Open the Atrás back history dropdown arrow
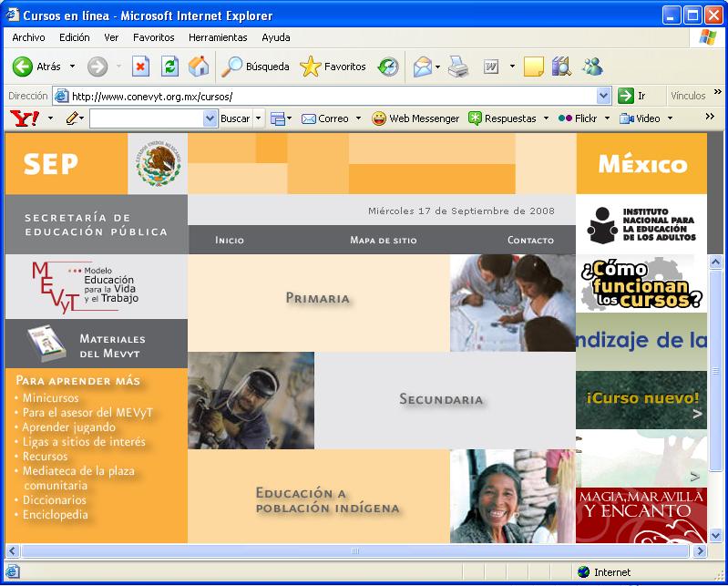The width and height of the screenshot is (728, 586). point(73,67)
